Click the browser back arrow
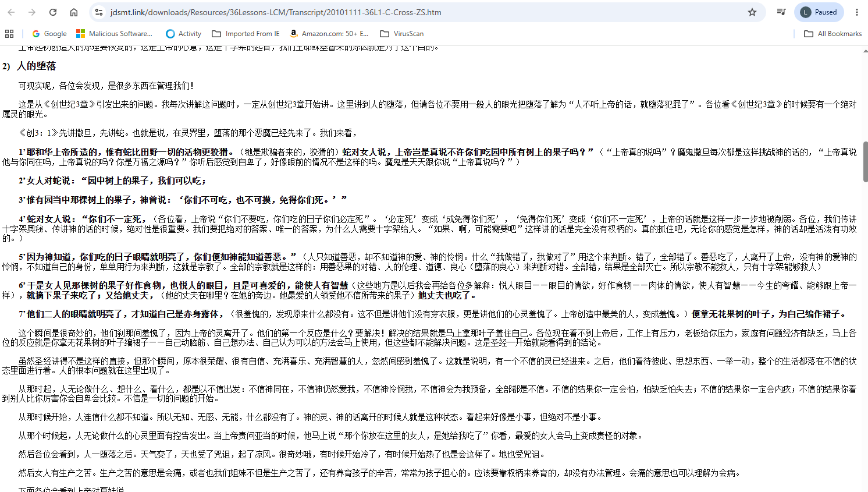The width and height of the screenshot is (868, 492). [x=11, y=12]
